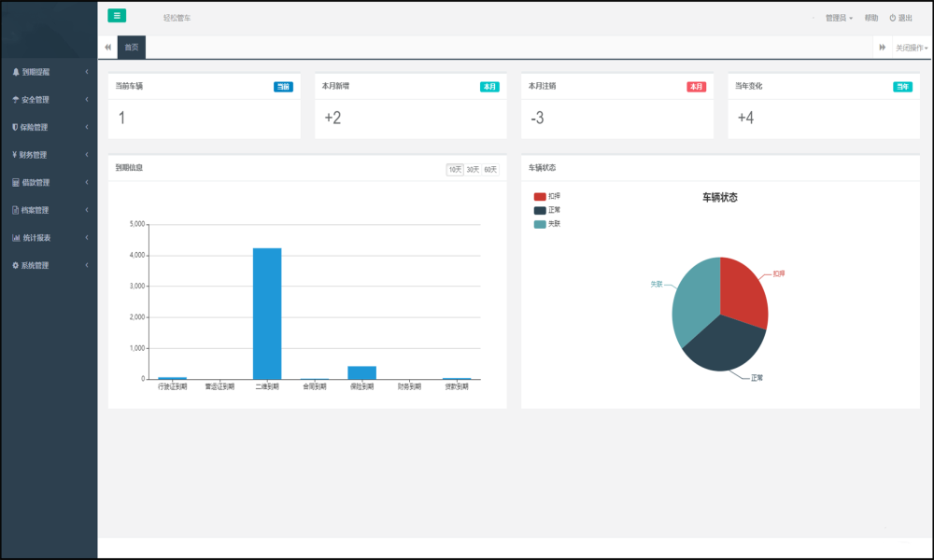Click the shield icon beside 保险管理
The width and height of the screenshot is (934, 560).
[15, 127]
